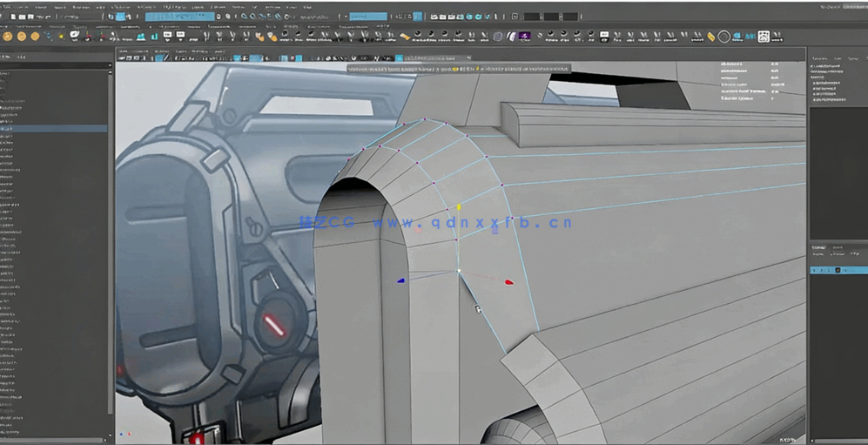Switch to the first tab of layer editor
Screen dimensions: 868x445
click(x=818, y=247)
